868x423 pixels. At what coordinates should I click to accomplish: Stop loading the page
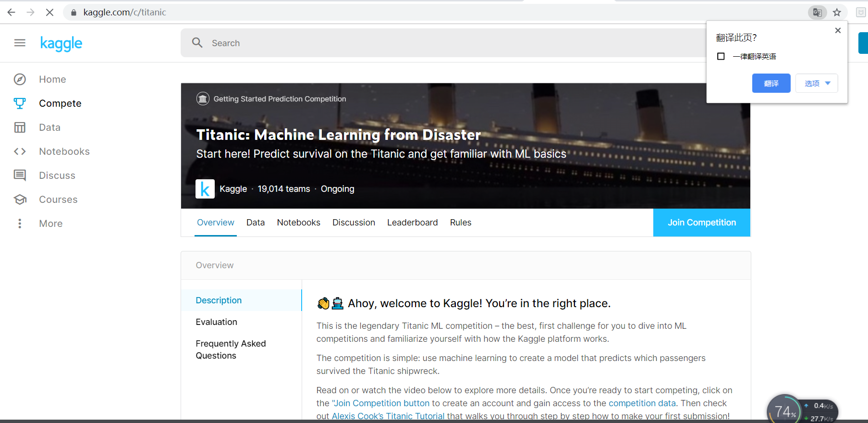tap(49, 12)
